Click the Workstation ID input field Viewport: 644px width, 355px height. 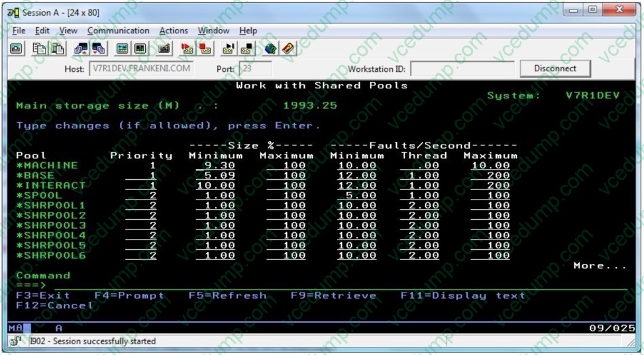click(x=461, y=69)
